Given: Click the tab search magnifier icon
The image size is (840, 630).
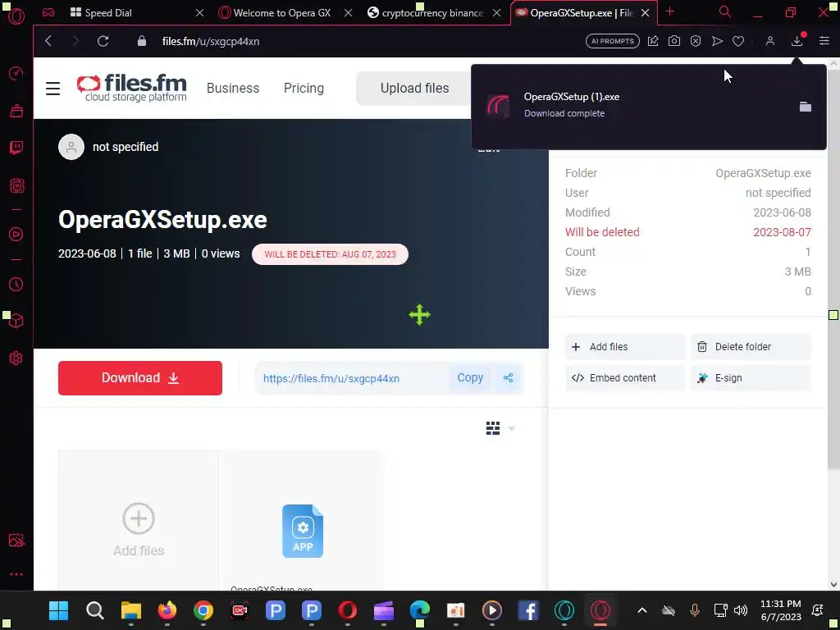Looking at the screenshot, I should 724,11.
